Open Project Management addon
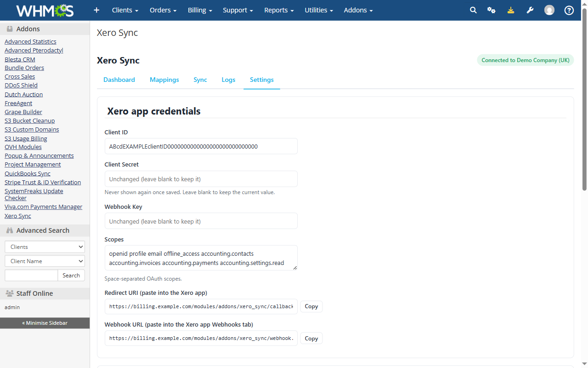This screenshot has width=588, height=368. tap(33, 165)
